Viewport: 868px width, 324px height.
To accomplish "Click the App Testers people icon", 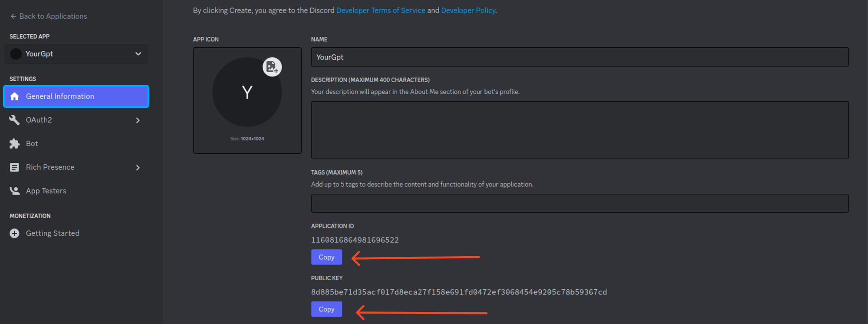I will [14, 191].
